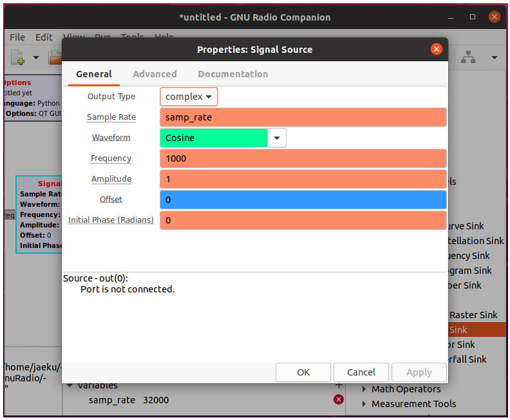The width and height of the screenshot is (510, 420).
Task: Click the Waveform label
Action: click(111, 138)
